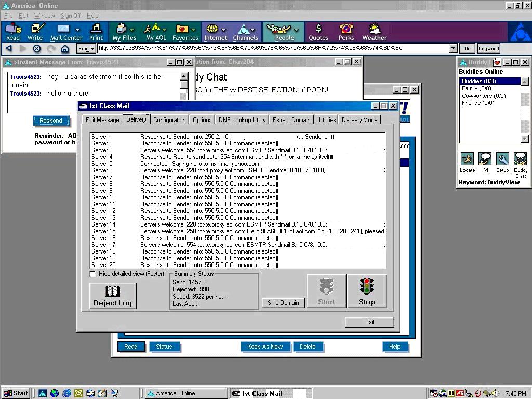
Task: Click the Print toolbar icon
Action: tap(96, 32)
